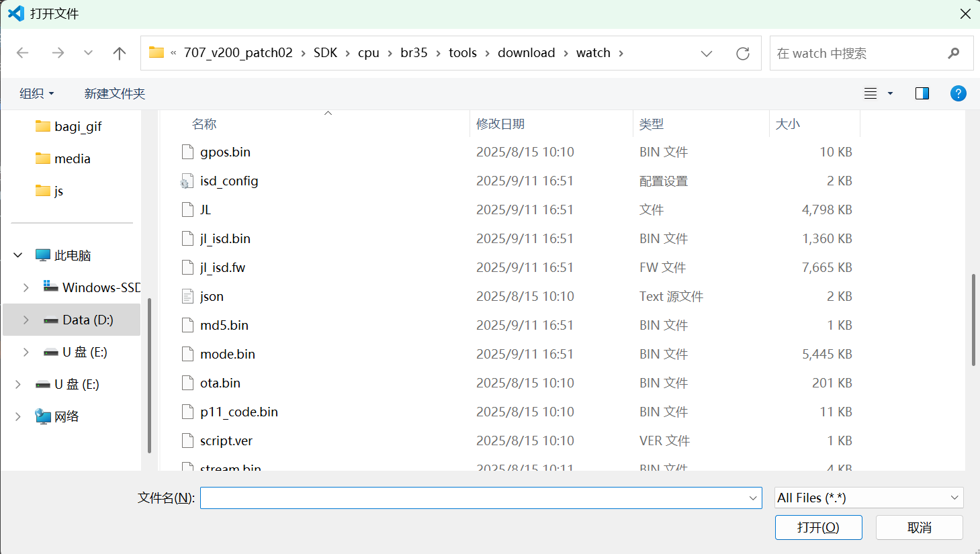Refresh the watch folder listing
Viewport: 980px width, 554px height.
(x=743, y=54)
